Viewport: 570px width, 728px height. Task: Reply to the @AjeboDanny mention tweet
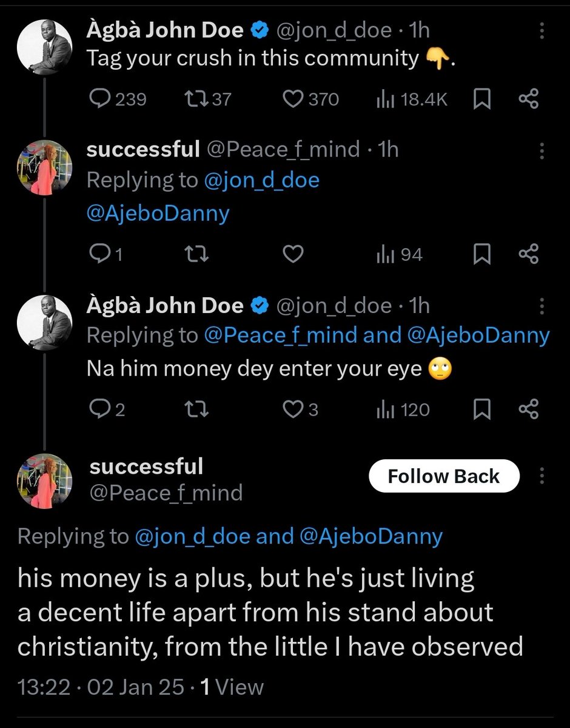(106, 255)
